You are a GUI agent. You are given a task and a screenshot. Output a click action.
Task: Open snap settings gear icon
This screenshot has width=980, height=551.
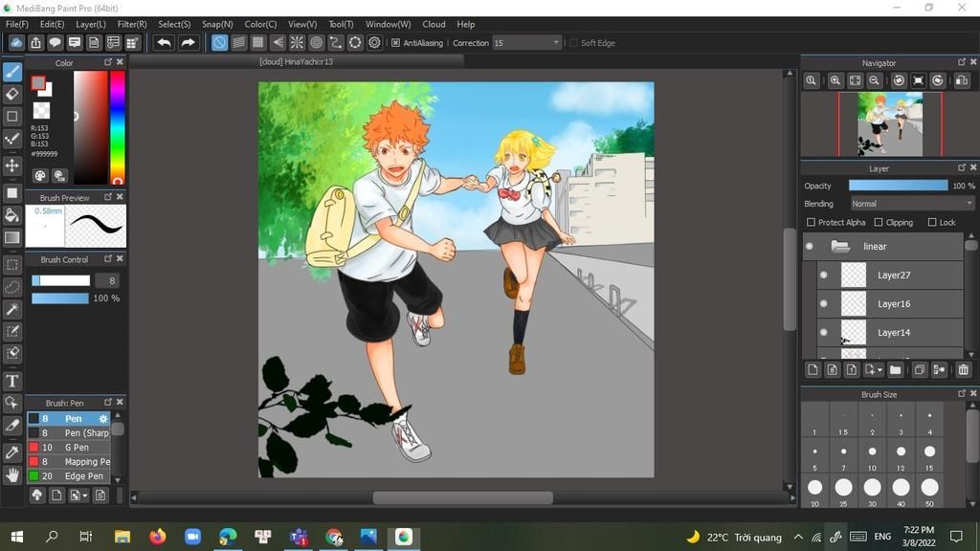[374, 42]
